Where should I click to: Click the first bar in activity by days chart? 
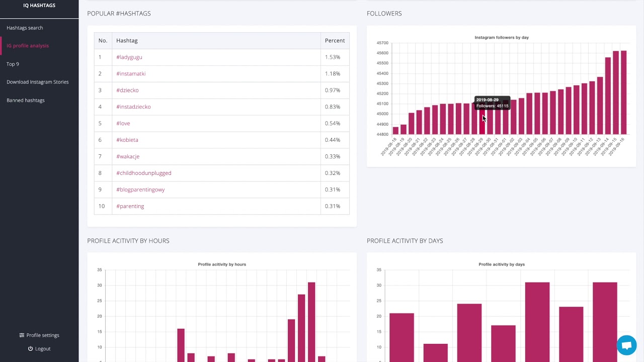401,337
